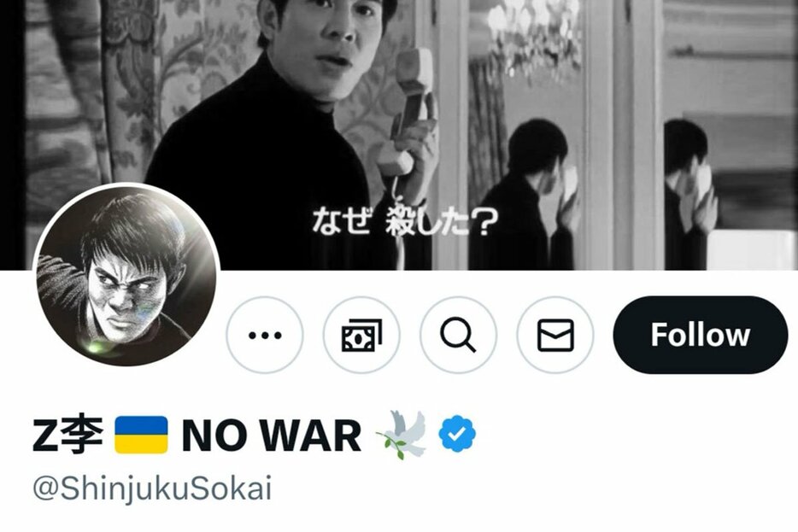Open profile search with magnifier icon
Viewport: 798px width, 532px height.
click(x=458, y=335)
